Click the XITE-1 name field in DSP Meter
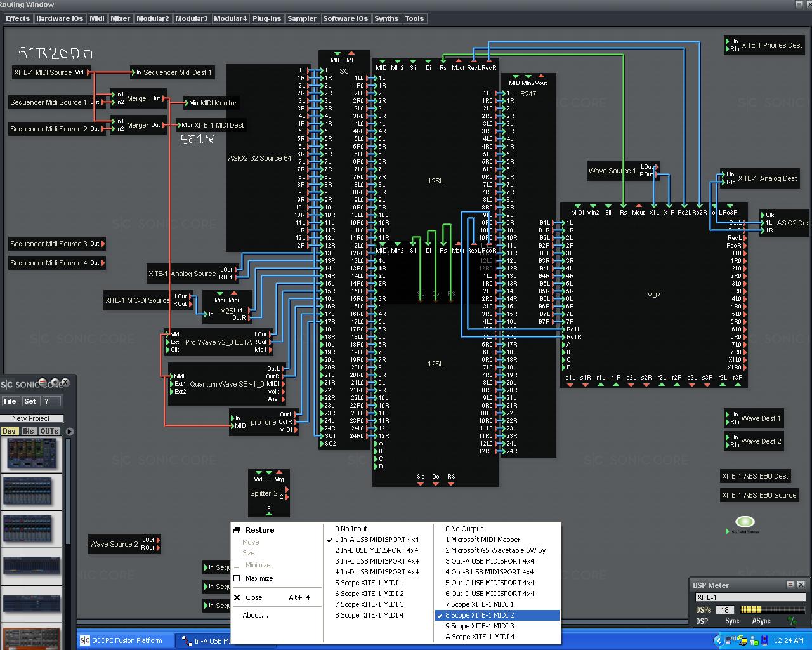 (749, 597)
